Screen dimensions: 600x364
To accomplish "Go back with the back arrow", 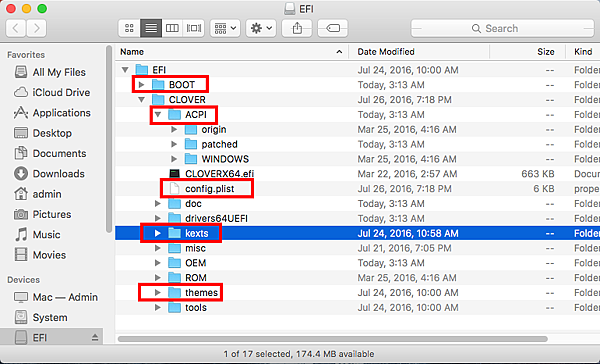I will 16,28.
